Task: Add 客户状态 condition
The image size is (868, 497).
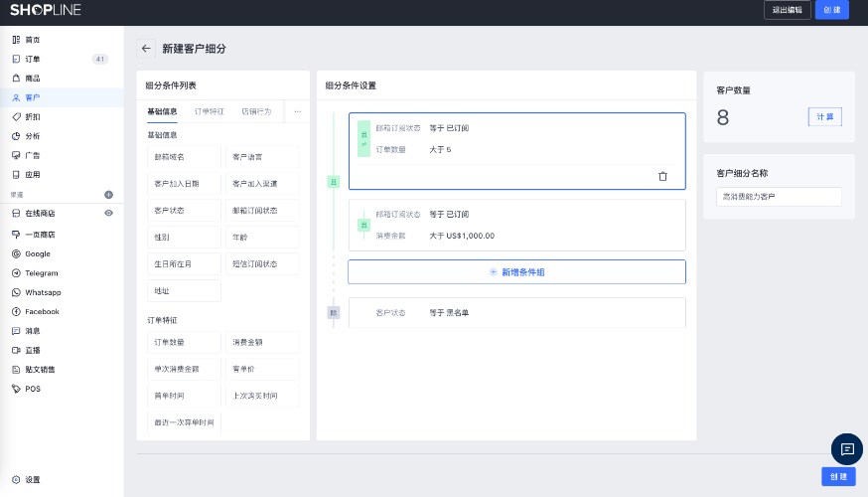Action: point(185,211)
